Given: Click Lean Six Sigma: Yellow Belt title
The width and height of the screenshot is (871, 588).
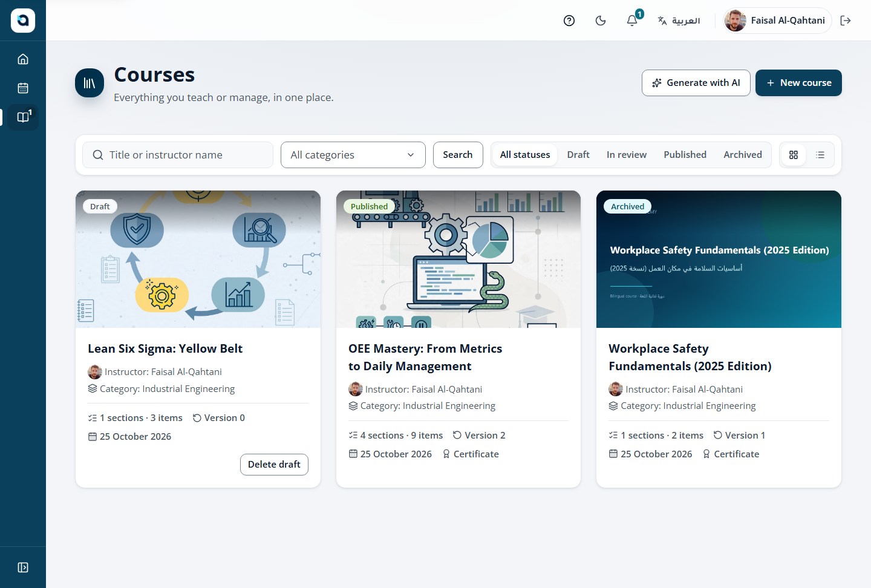Looking at the screenshot, I should (x=165, y=348).
